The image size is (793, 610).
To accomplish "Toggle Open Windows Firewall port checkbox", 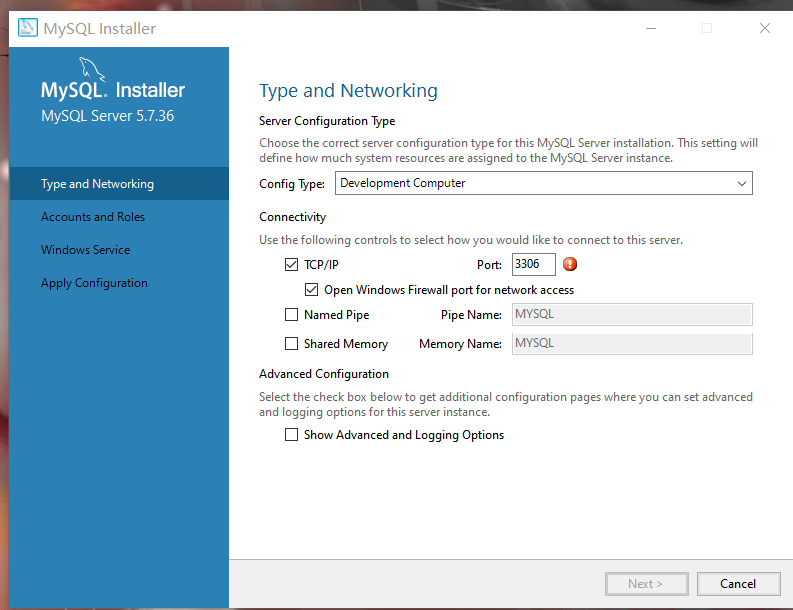I will click(x=312, y=290).
